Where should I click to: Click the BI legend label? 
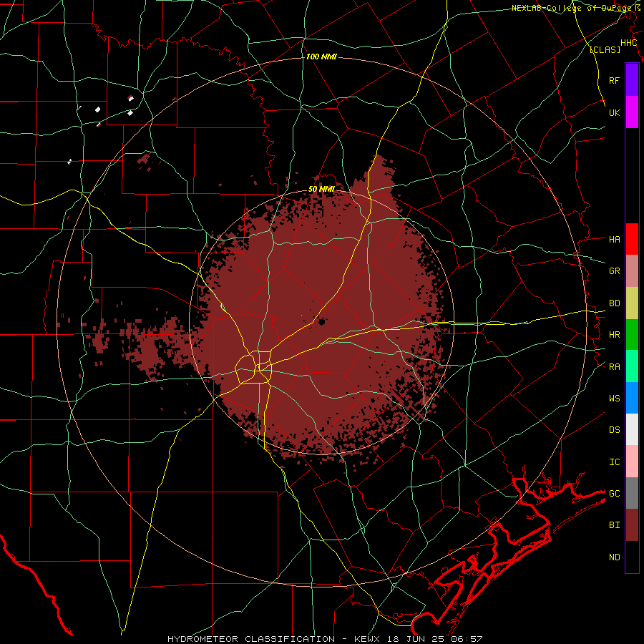615,525
